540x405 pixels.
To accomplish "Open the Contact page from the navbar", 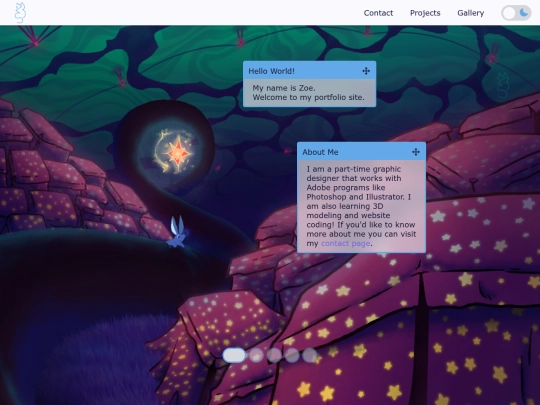I will [378, 13].
